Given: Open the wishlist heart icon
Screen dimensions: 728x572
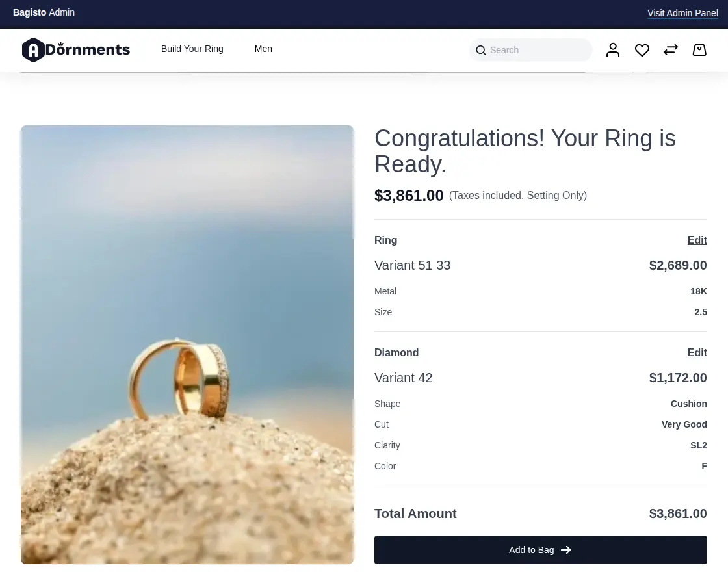Looking at the screenshot, I should [x=642, y=50].
